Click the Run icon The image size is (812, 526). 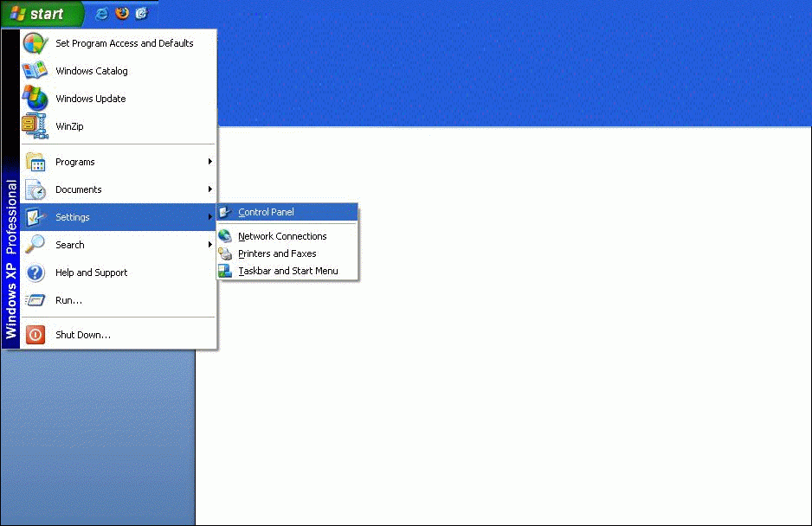[x=35, y=299]
